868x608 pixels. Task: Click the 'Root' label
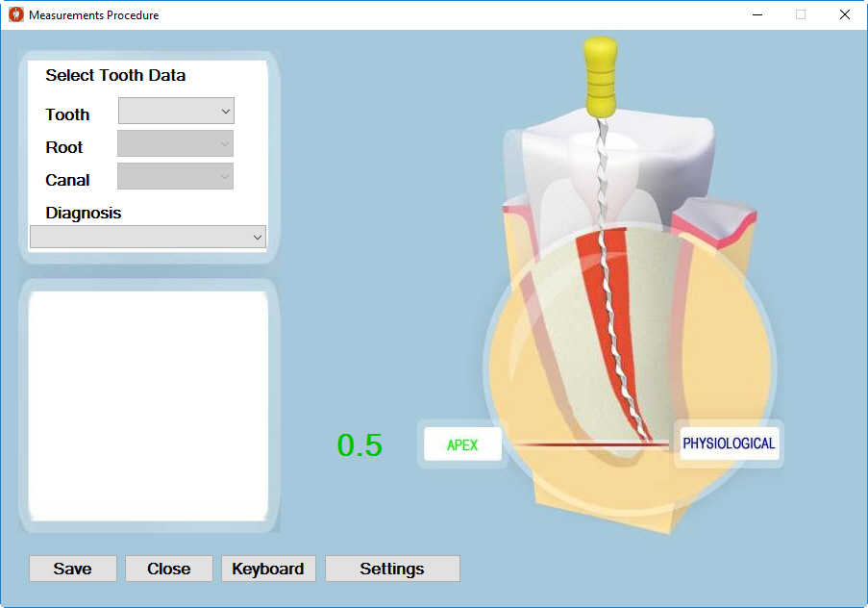click(64, 147)
